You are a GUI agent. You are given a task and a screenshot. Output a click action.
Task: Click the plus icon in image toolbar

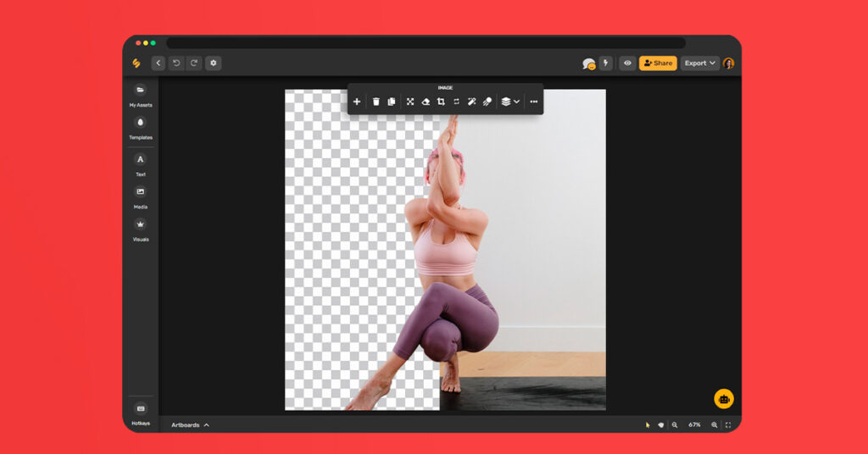tap(357, 102)
